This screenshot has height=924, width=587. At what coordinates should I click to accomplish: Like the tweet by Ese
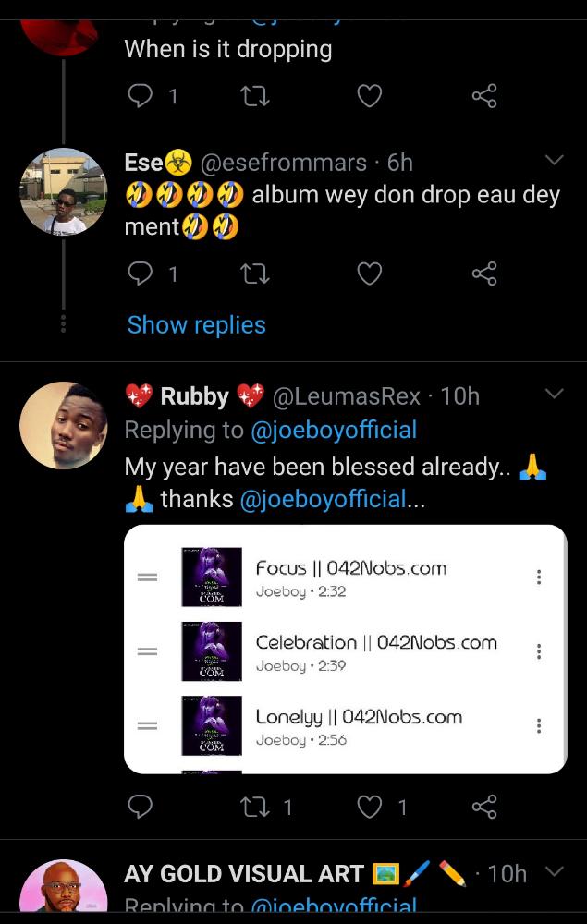click(370, 274)
